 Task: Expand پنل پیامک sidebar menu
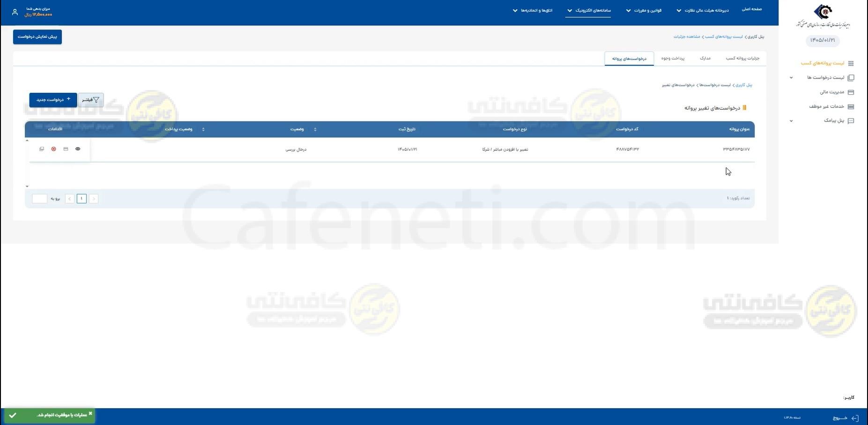(834, 121)
